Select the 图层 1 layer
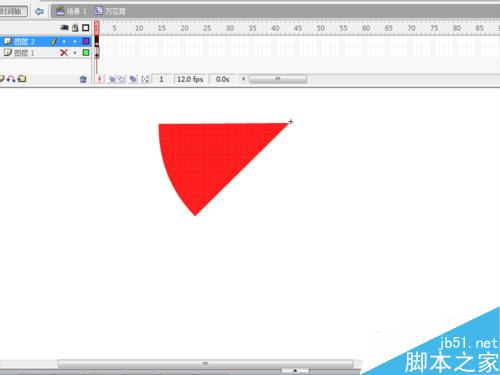This screenshot has height=375, width=500. [x=45, y=53]
